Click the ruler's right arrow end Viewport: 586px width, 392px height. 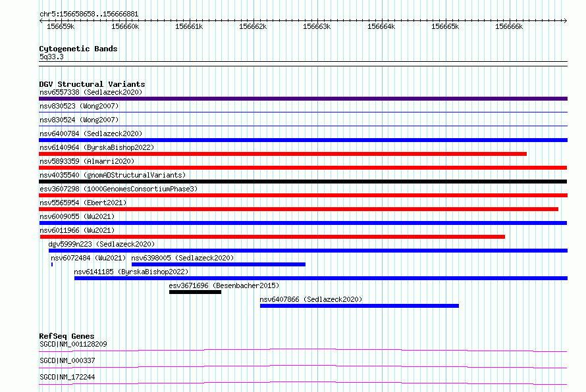566,20
